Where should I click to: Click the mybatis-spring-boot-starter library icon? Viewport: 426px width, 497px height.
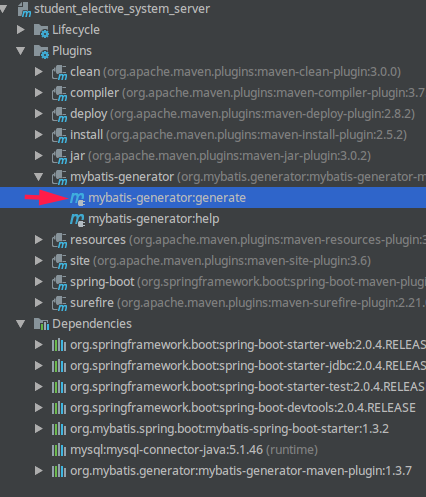[x=59, y=429]
